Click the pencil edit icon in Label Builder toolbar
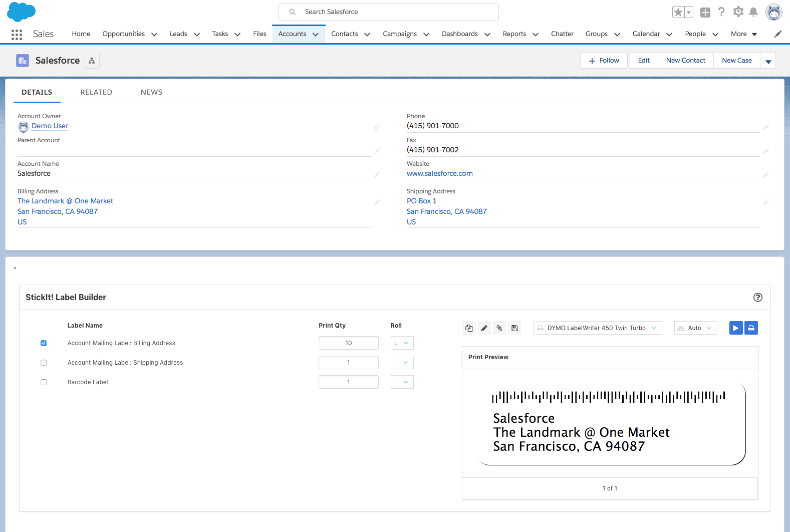Screen dimensions: 790x532 click(x=484, y=328)
